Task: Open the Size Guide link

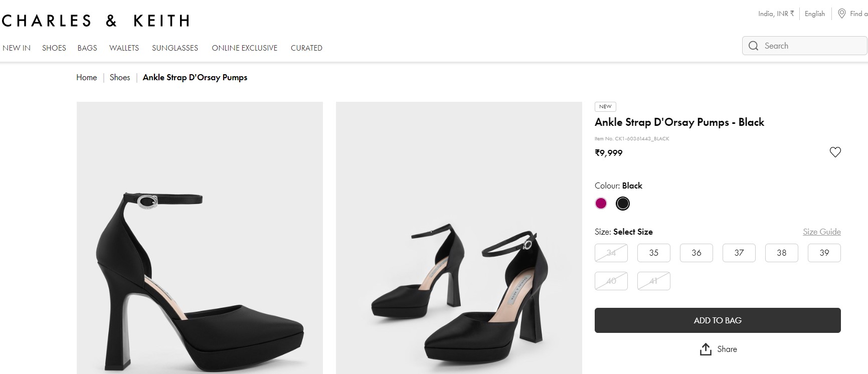Action: [x=821, y=232]
